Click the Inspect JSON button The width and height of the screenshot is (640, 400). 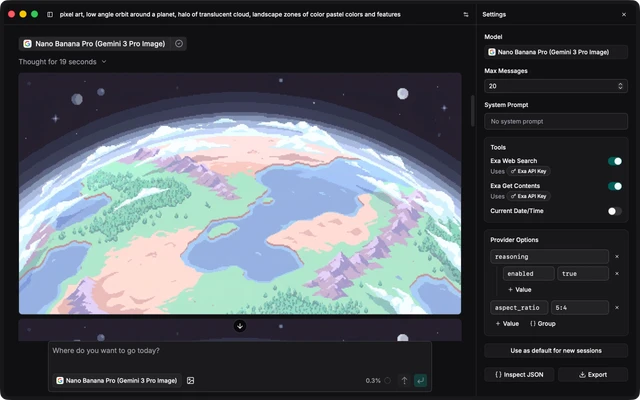coord(519,375)
